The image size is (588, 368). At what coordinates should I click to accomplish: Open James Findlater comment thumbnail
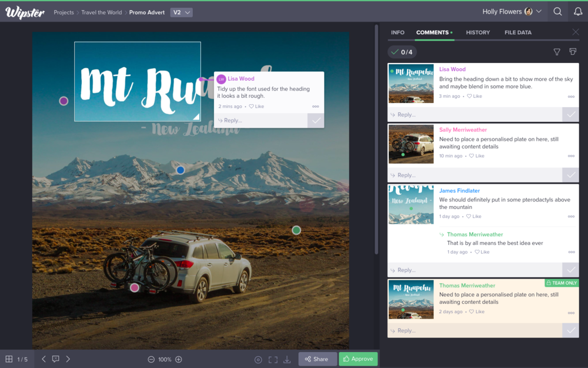tap(411, 205)
